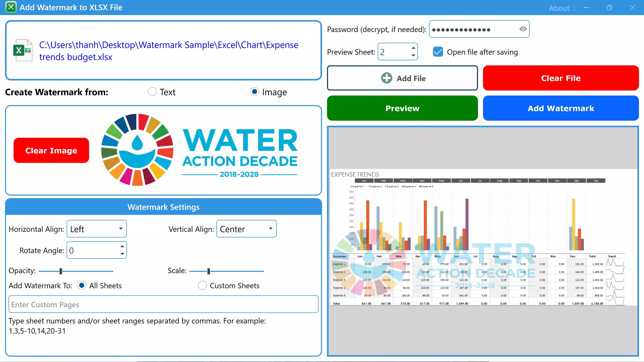Increase Rotate Angle with up arrow
This screenshot has width=644, height=362.
pos(122,246)
